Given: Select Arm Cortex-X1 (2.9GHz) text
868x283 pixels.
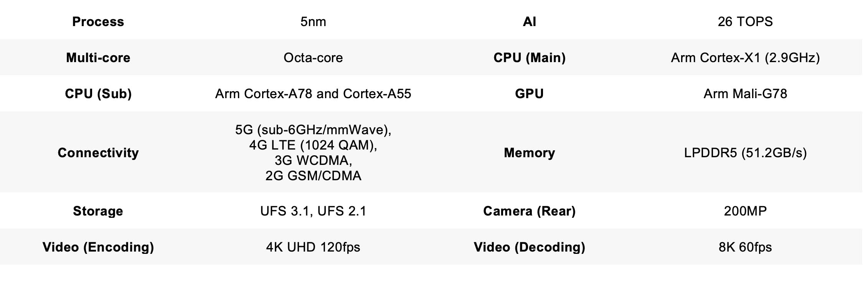Looking at the screenshot, I should pos(745,58).
